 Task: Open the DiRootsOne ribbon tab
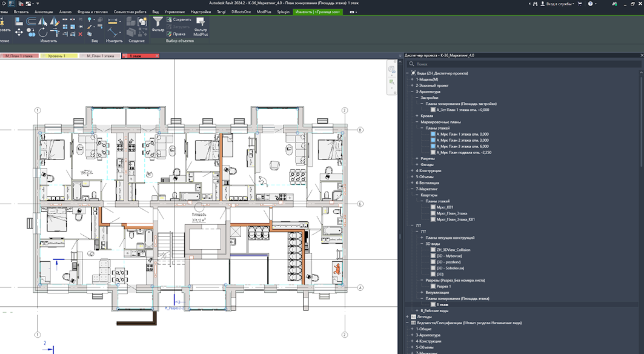click(x=241, y=12)
